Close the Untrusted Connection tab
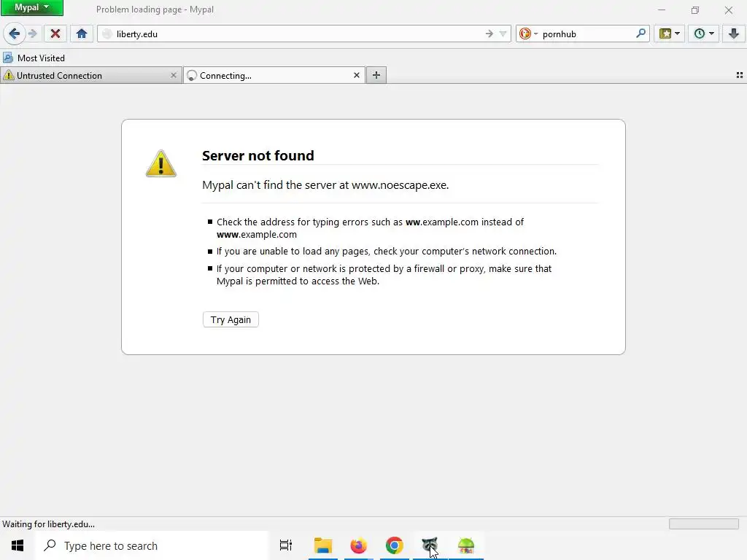 174,75
